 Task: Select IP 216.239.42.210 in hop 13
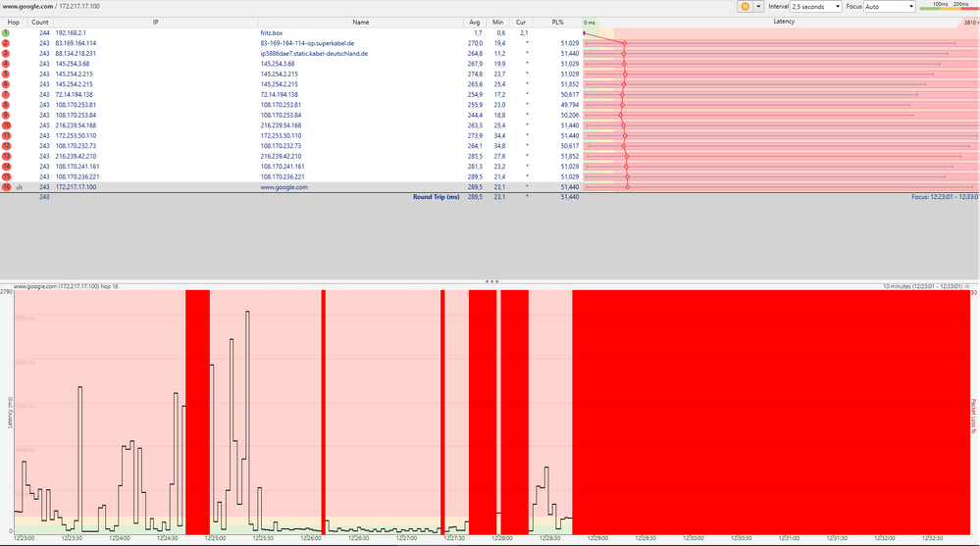(76, 156)
